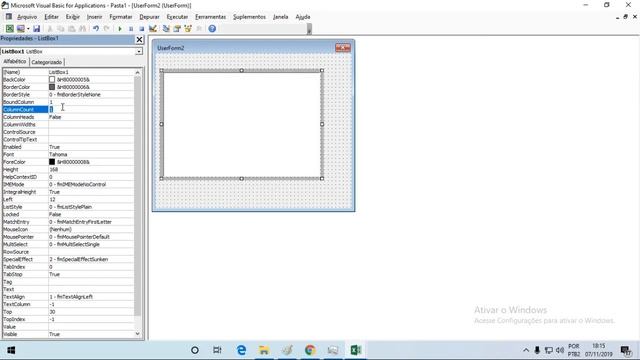Open Find with the binoculars icon
This screenshot has height=360, width=640.
tap(82, 29)
